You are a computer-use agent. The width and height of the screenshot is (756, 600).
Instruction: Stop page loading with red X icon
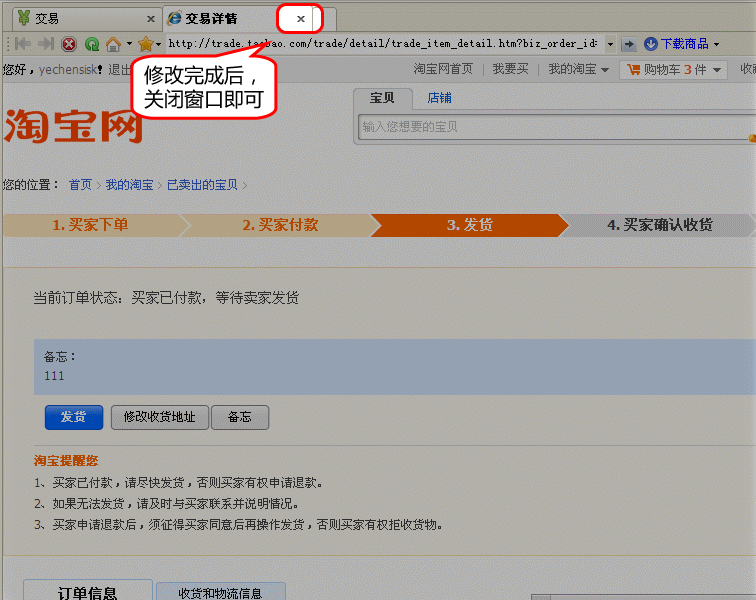(x=69, y=44)
